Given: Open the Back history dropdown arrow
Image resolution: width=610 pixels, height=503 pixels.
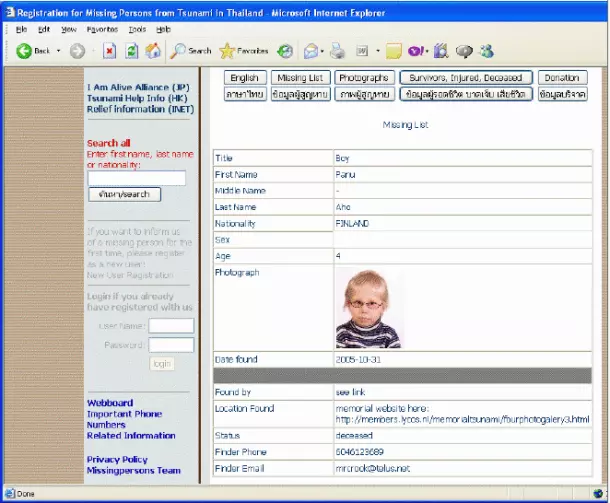Looking at the screenshot, I should click(58, 51).
